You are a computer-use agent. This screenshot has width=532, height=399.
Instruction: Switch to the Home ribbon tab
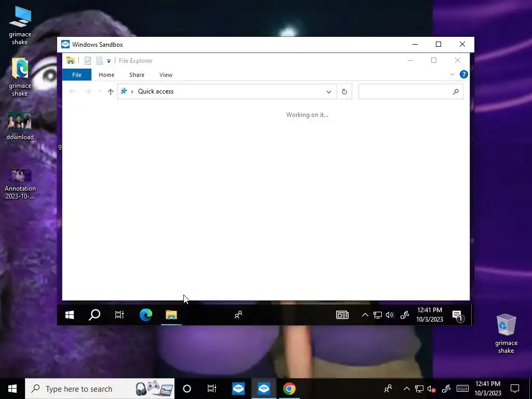coord(106,75)
